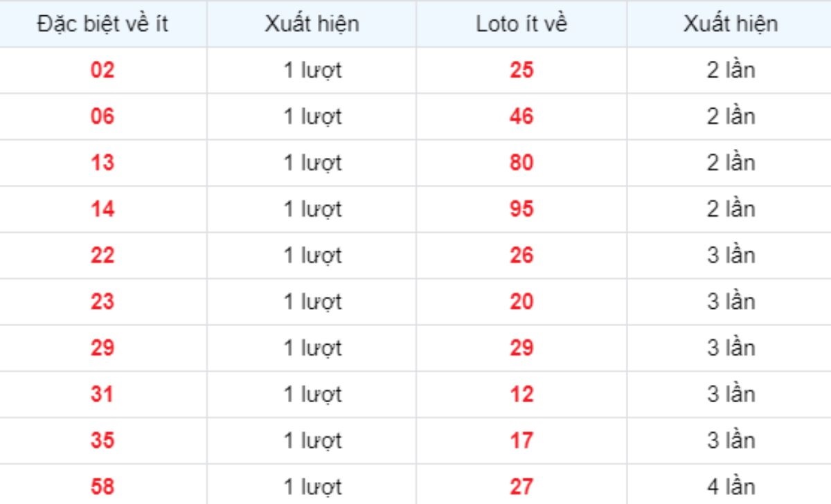Image resolution: width=831 pixels, height=504 pixels.
Task: Select loto number 17
Action: coord(521,440)
